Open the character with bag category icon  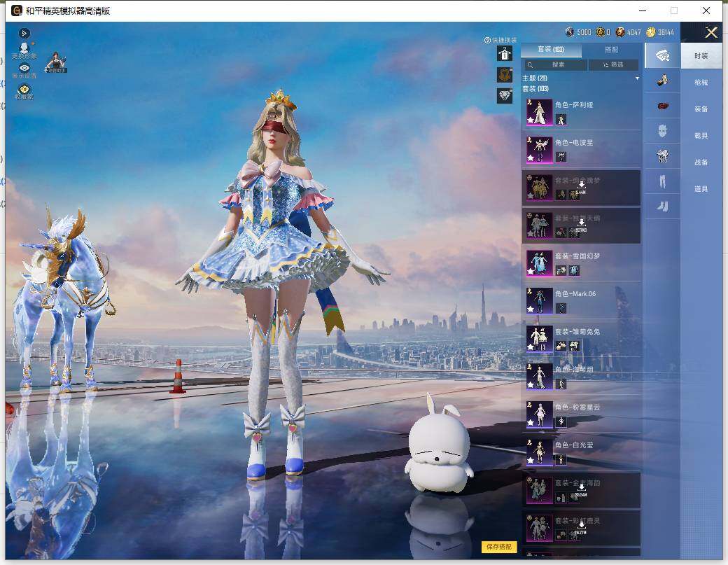coord(662,81)
